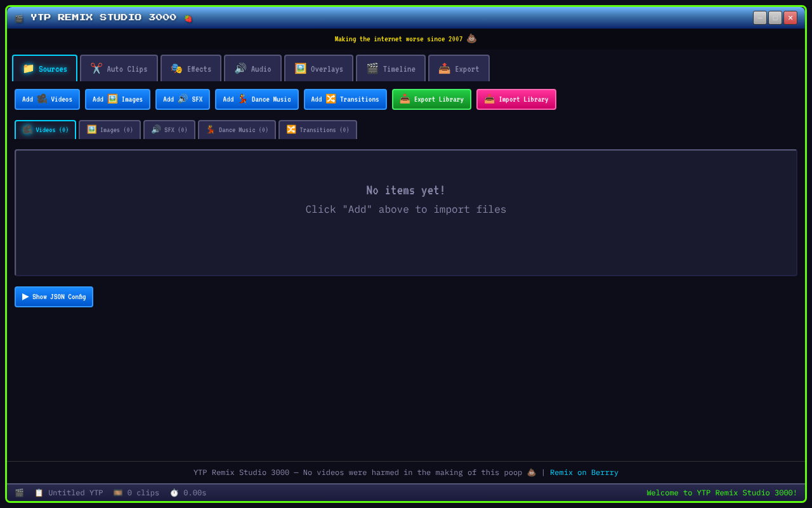The height and width of the screenshot is (508, 812).
Task: Click the picture icon in Add Images
Action: tap(112, 99)
